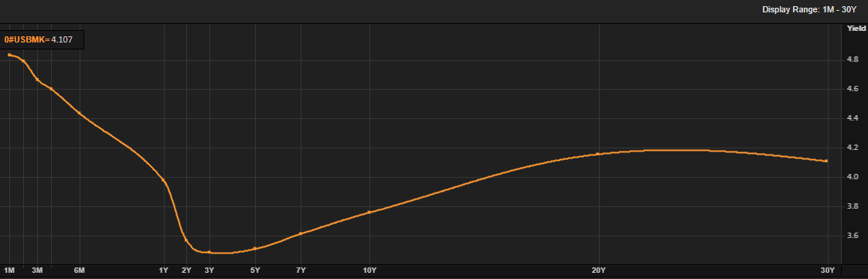Click the 2Y tenor label on the x-axis
Screen dimensions: 868x279
186,270
